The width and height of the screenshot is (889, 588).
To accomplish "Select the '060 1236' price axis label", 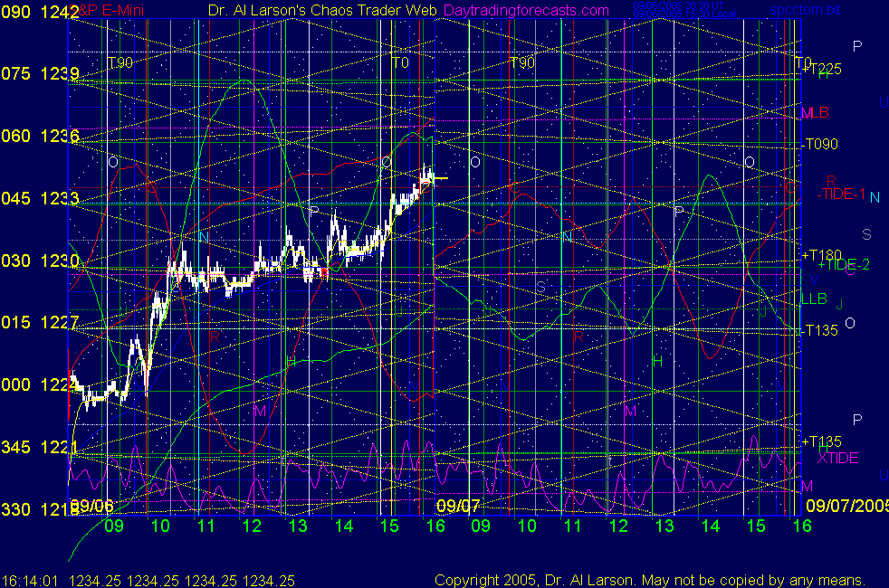I will (40, 136).
